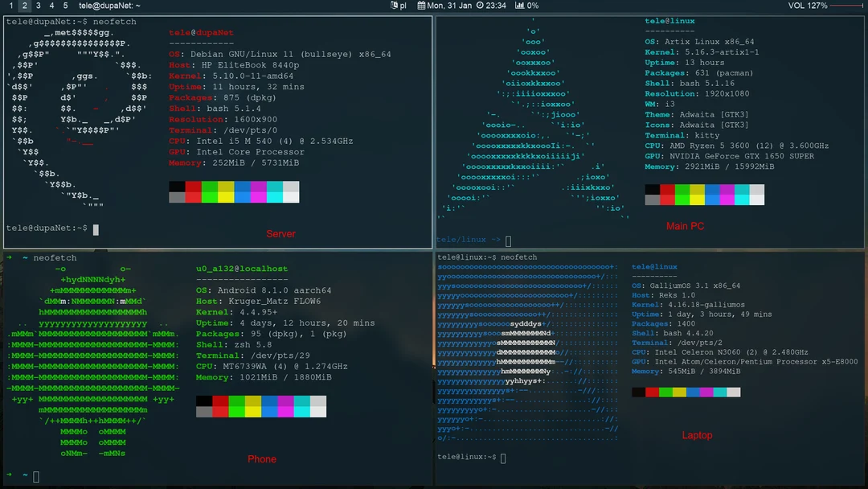868x489 pixels.
Task: Click the calendar icon before the date
Action: click(421, 6)
